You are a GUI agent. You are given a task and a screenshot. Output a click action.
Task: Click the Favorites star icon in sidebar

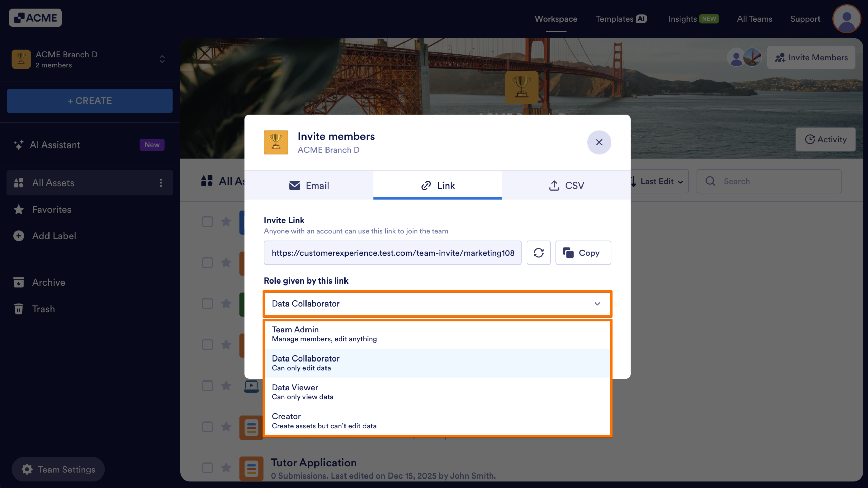point(19,209)
